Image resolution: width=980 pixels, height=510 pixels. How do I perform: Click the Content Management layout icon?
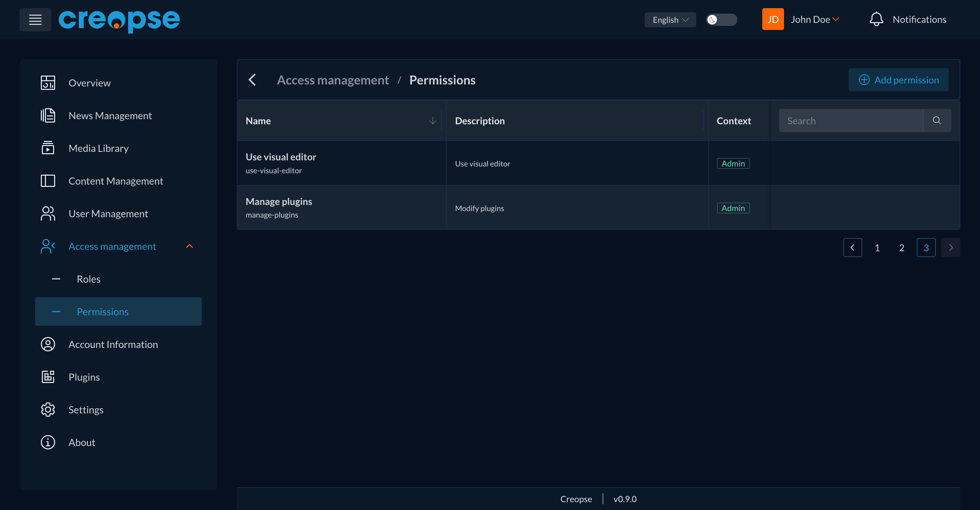coord(48,181)
